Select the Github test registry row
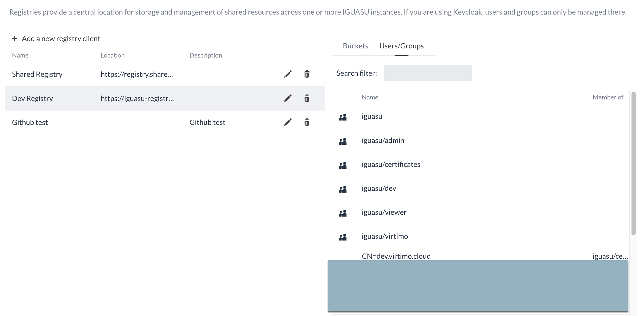 (164, 122)
